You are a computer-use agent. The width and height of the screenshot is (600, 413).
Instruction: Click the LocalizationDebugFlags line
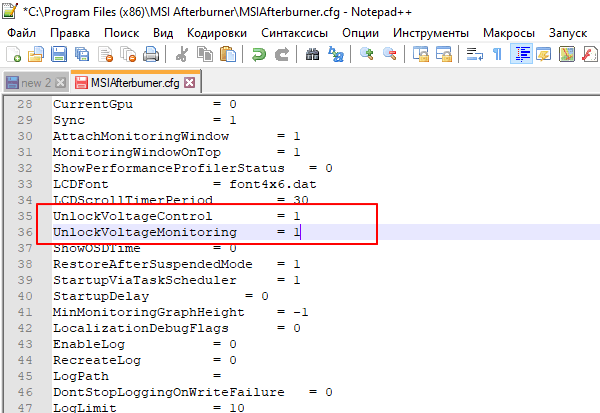click(176, 328)
